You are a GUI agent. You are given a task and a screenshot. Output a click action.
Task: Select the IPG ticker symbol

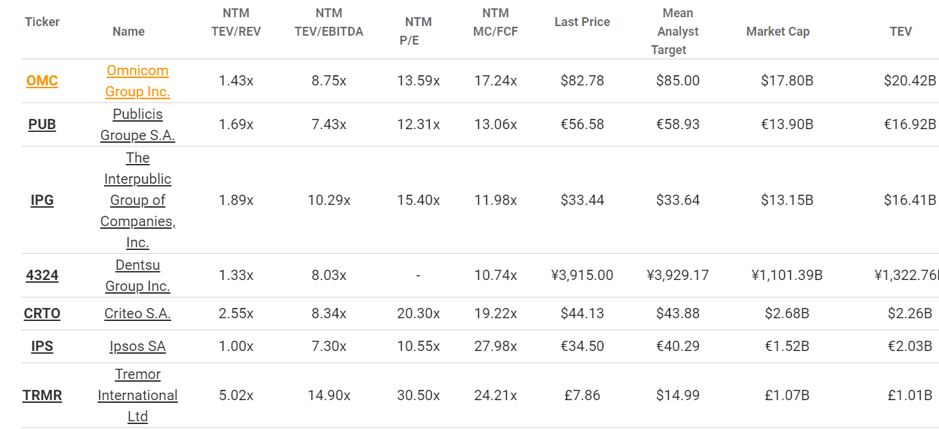42,200
